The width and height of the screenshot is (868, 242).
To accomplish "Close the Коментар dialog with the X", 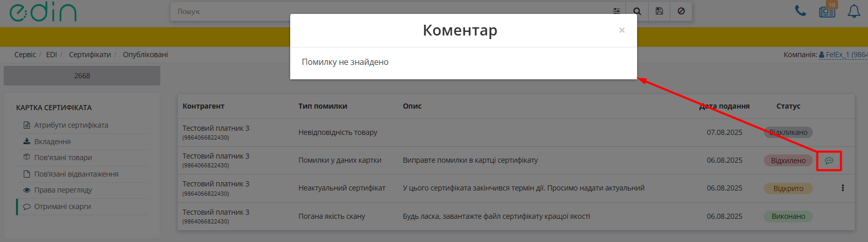I will pos(622,30).
